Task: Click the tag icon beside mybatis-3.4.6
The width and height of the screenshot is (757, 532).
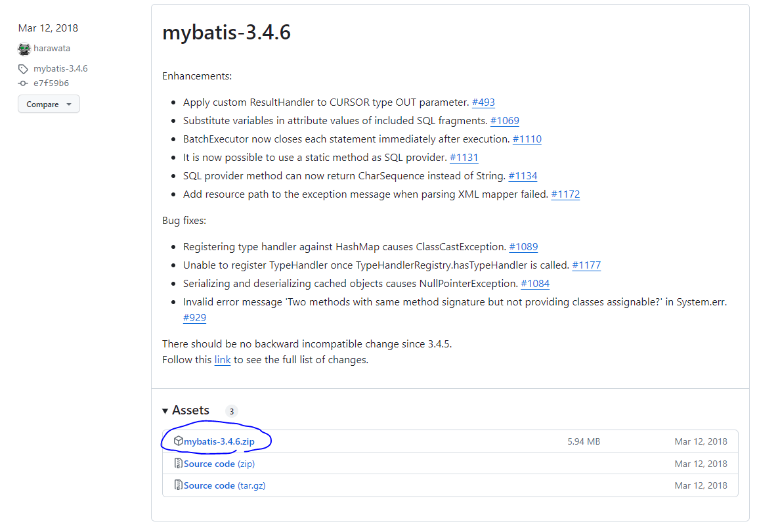Action: point(23,68)
